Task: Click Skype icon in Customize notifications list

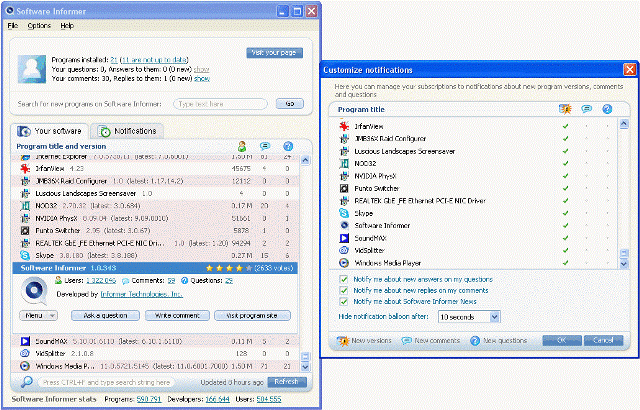Action: [x=344, y=213]
